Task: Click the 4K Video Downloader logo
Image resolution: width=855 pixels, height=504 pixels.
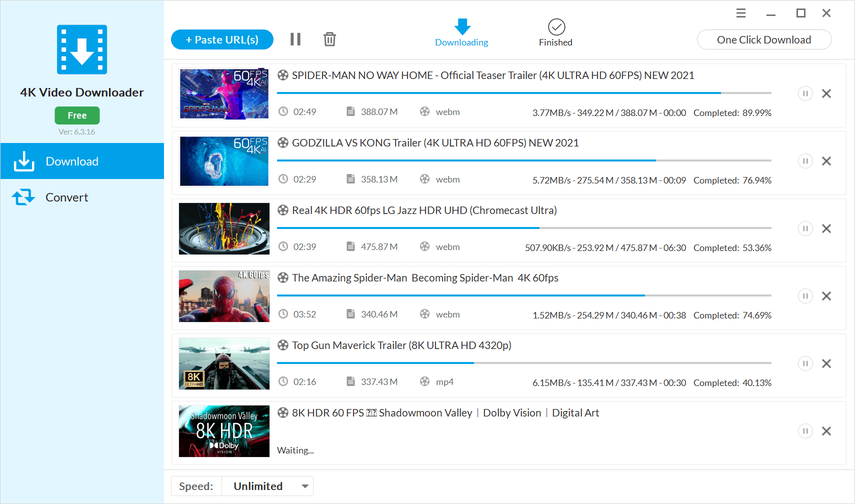Action: pyautogui.click(x=82, y=49)
